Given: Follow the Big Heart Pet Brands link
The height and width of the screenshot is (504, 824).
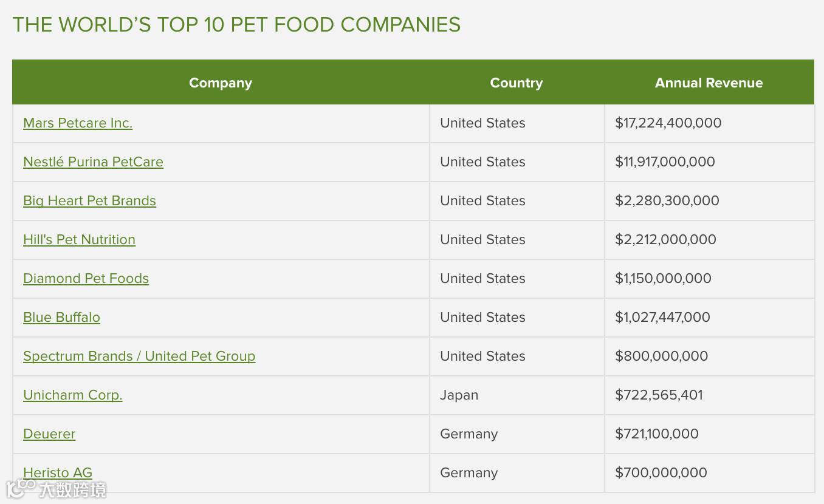Looking at the screenshot, I should (89, 201).
